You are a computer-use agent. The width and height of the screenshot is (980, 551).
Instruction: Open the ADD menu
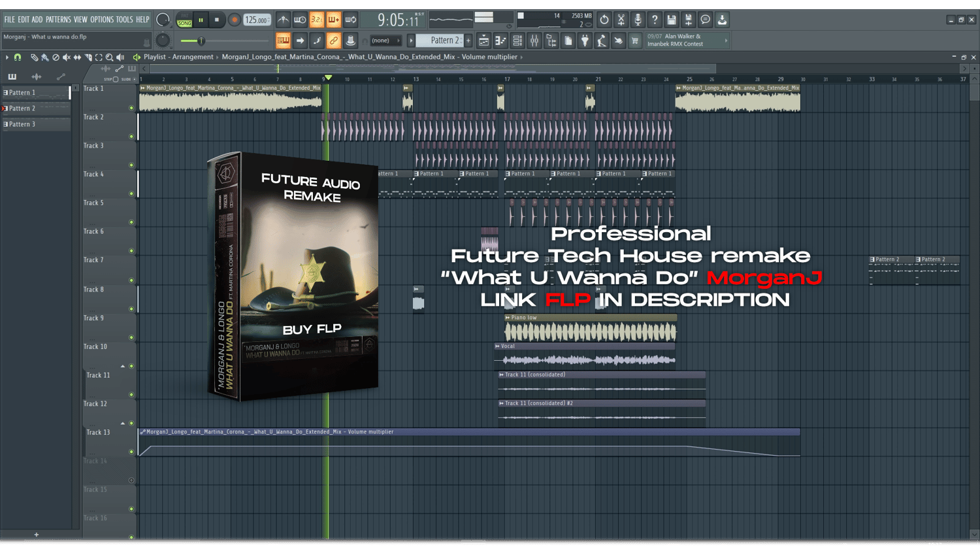tap(37, 20)
